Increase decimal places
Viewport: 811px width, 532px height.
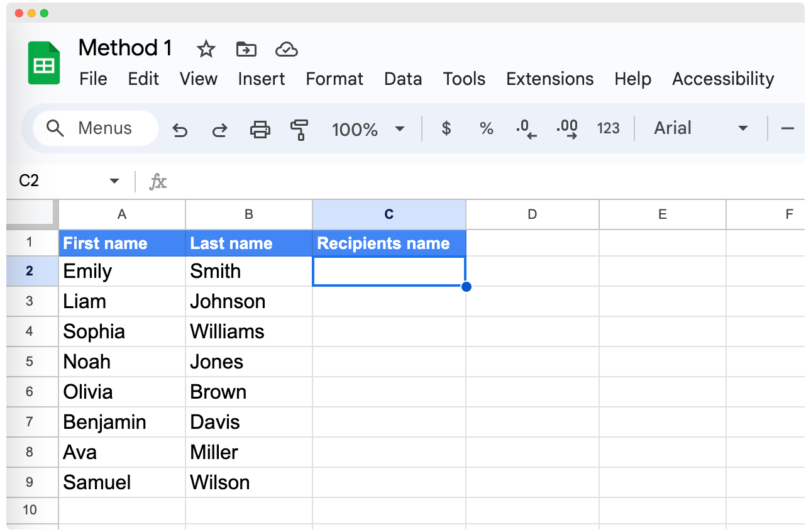[x=567, y=129]
